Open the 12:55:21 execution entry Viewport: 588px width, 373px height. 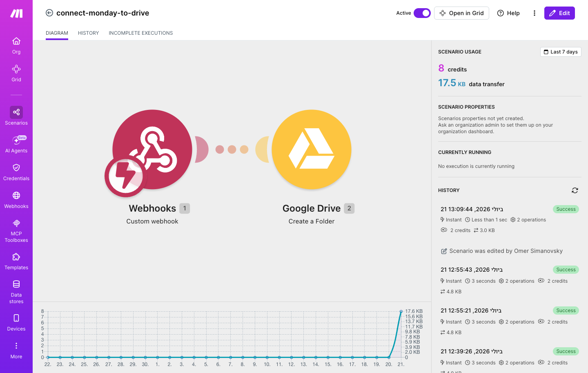pyautogui.click(x=510, y=321)
